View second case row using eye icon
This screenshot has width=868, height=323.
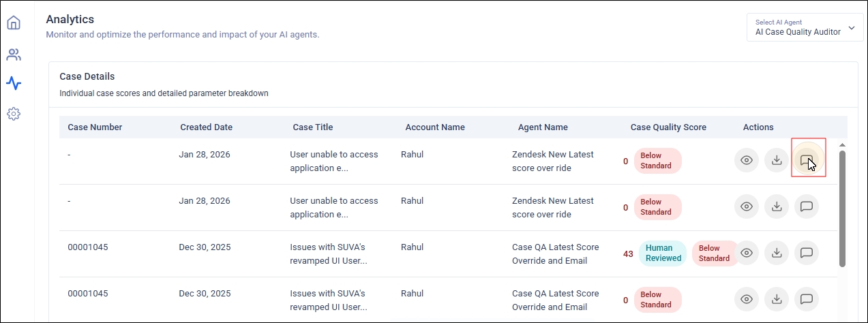click(747, 206)
